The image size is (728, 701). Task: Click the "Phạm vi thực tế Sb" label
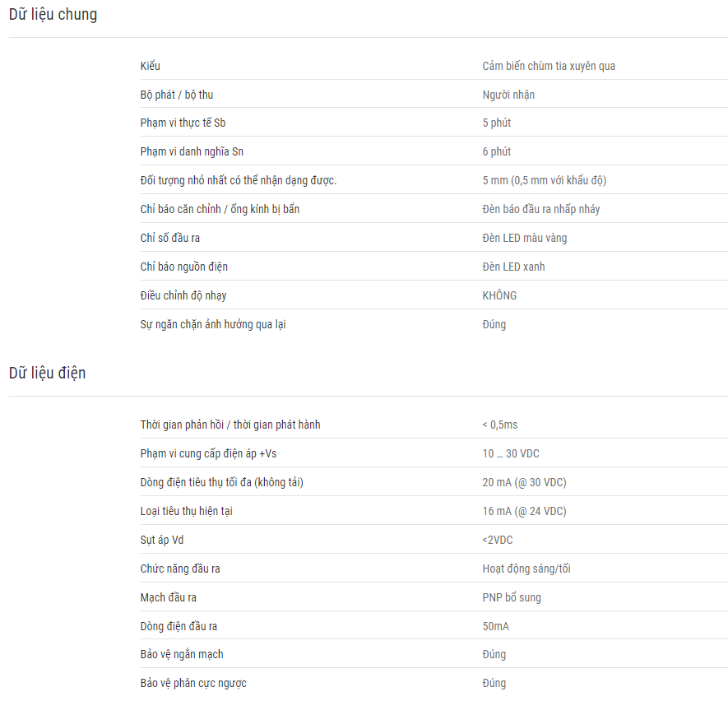183,123
